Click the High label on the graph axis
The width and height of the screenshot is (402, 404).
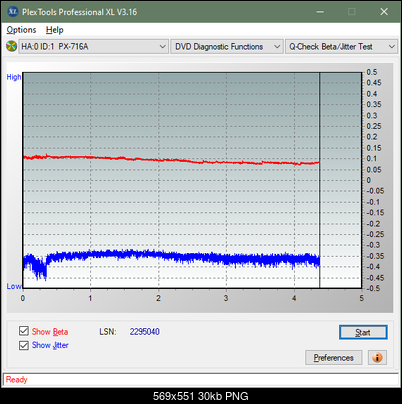click(14, 77)
